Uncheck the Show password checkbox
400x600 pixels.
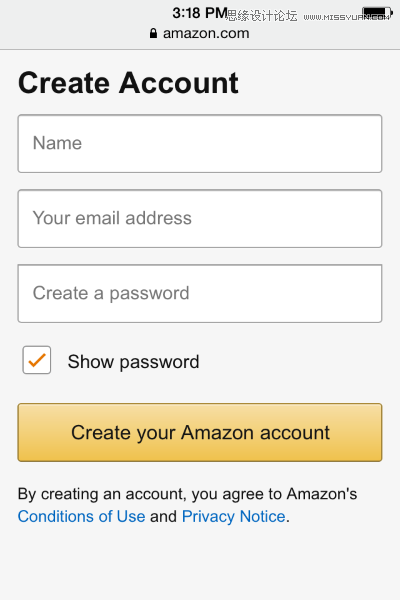coord(37,360)
